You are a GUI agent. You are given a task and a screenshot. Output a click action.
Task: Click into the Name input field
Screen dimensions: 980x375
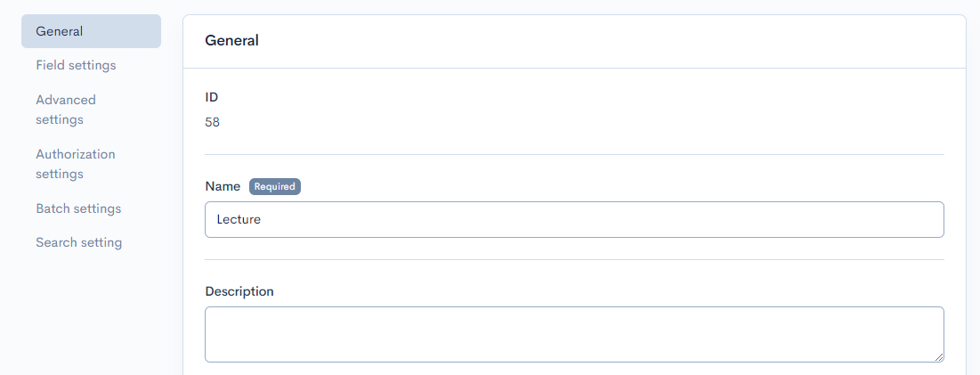[x=574, y=219]
